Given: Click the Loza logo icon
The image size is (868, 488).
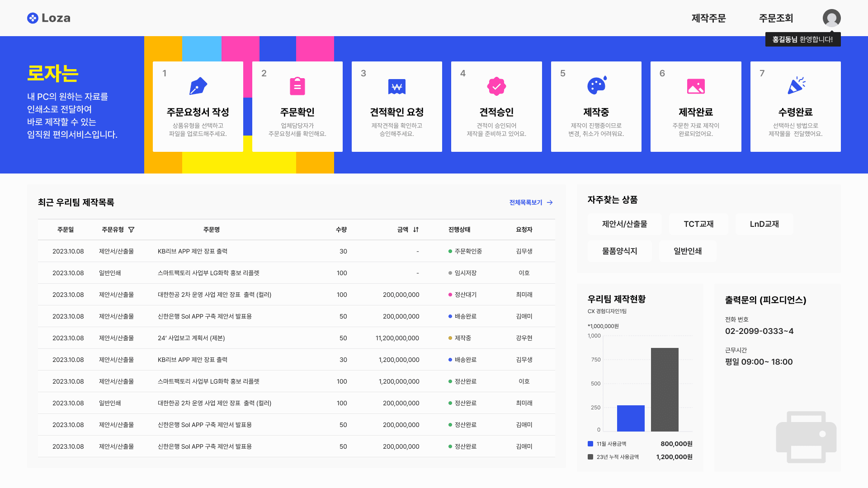Looking at the screenshot, I should click(33, 18).
